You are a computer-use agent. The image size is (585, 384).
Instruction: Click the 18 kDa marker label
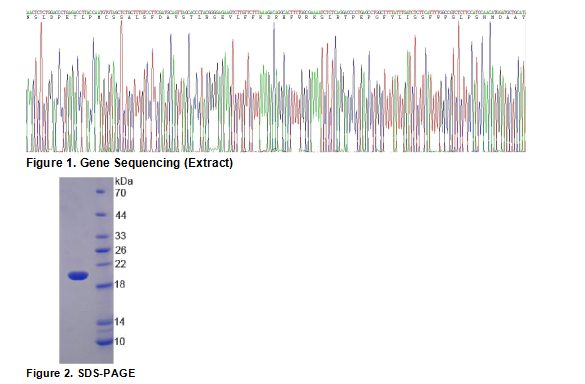(x=120, y=284)
